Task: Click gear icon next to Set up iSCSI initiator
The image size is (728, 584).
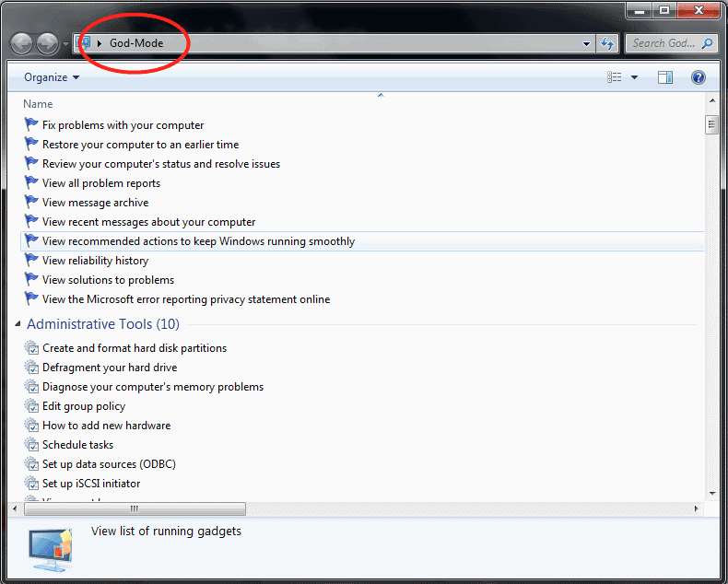Action: pos(31,484)
